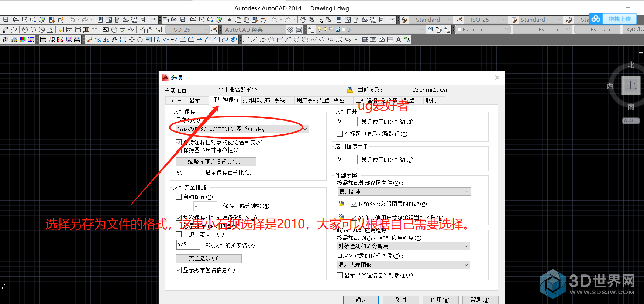Select the Table tool

(x=390, y=40)
